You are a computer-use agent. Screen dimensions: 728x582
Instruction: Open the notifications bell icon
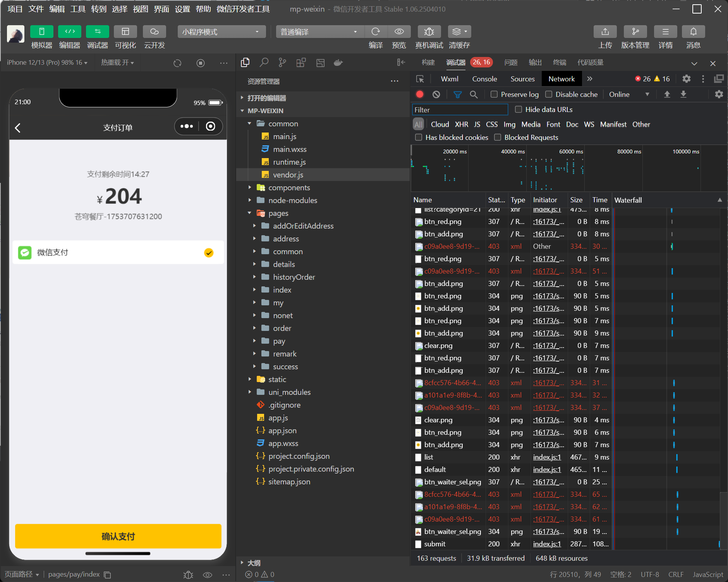click(x=693, y=32)
